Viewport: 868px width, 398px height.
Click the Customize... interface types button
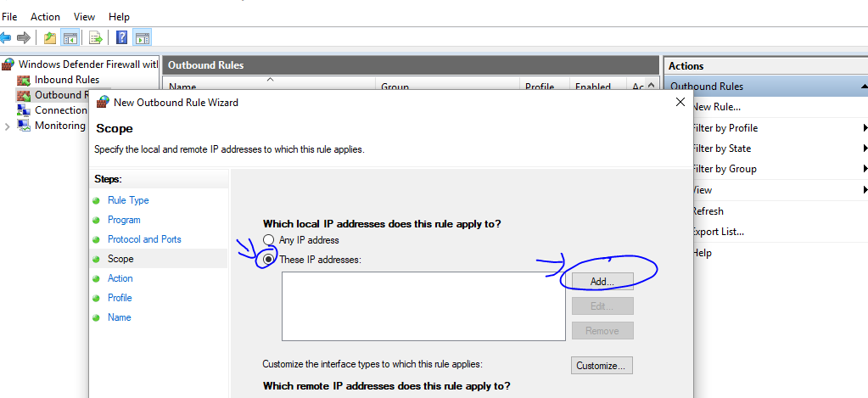tap(602, 366)
